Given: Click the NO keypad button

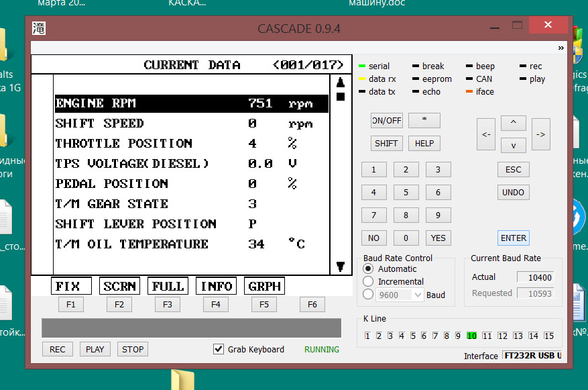Looking at the screenshot, I should pyautogui.click(x=374, y=238).
